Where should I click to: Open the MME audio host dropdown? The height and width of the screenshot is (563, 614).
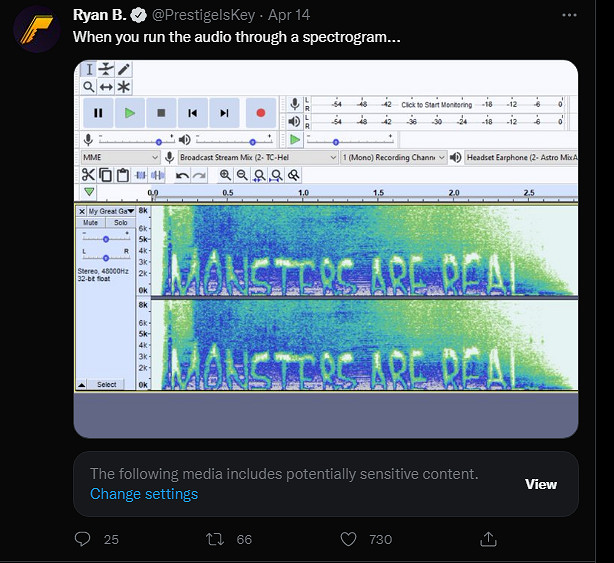119,157
